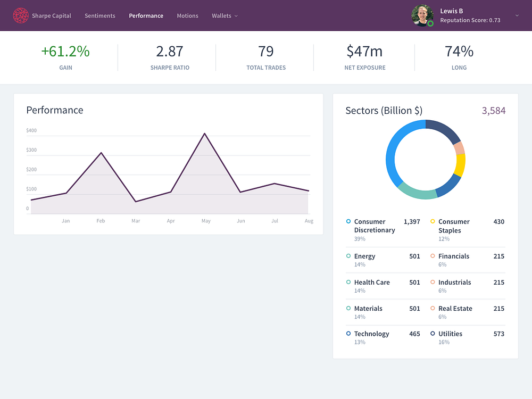Click the yellow donut chart segment

[x=460, y=165]
